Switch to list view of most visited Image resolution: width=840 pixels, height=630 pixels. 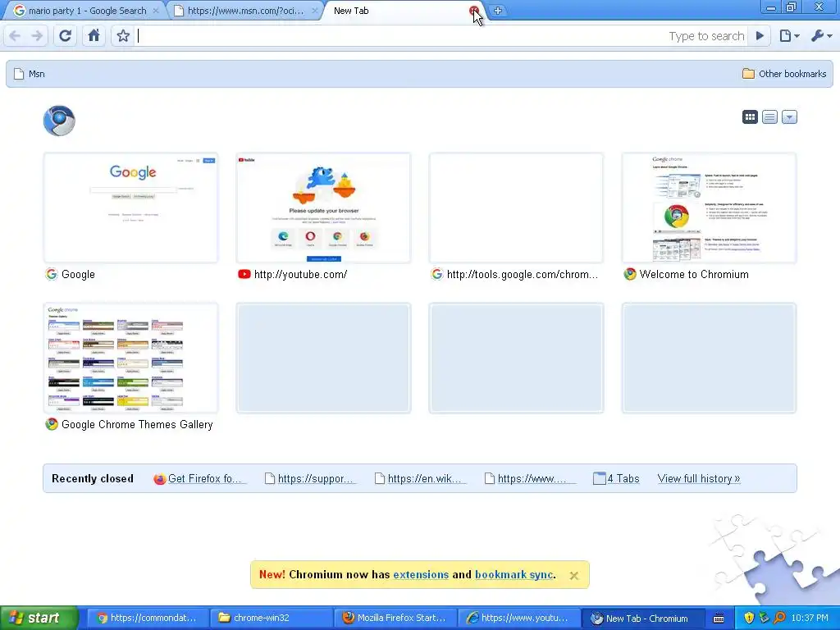tap(769, 116)
